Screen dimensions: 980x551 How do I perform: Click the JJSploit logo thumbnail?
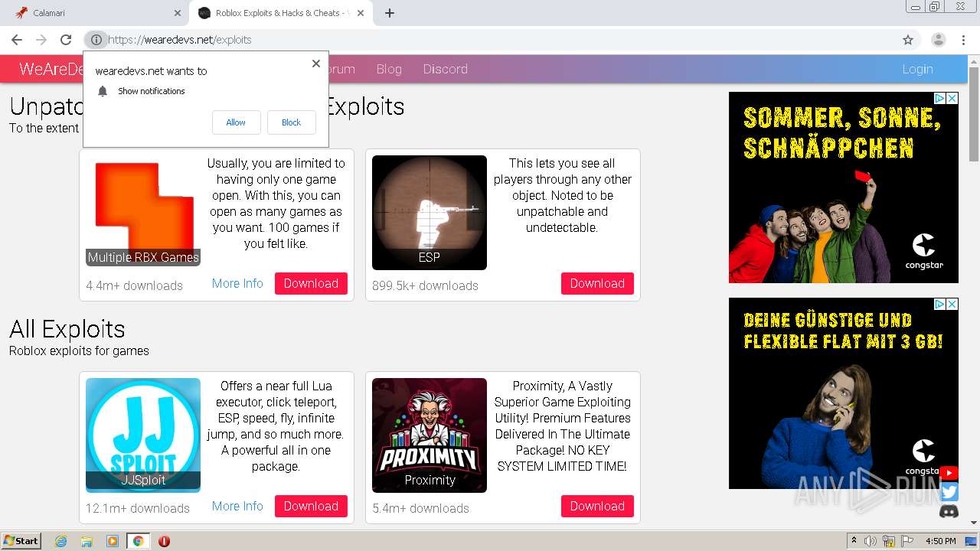143,434
